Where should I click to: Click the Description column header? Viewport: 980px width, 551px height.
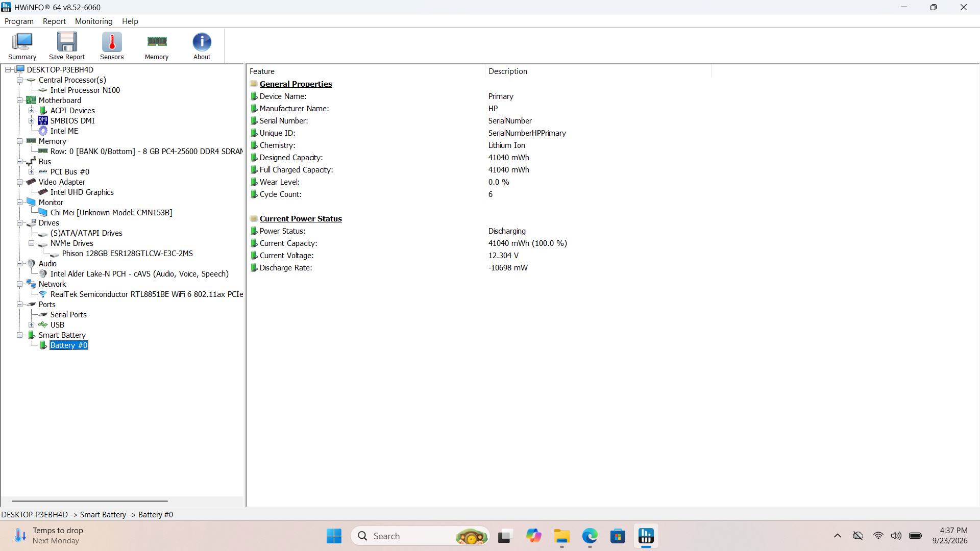tap(598, 71)
